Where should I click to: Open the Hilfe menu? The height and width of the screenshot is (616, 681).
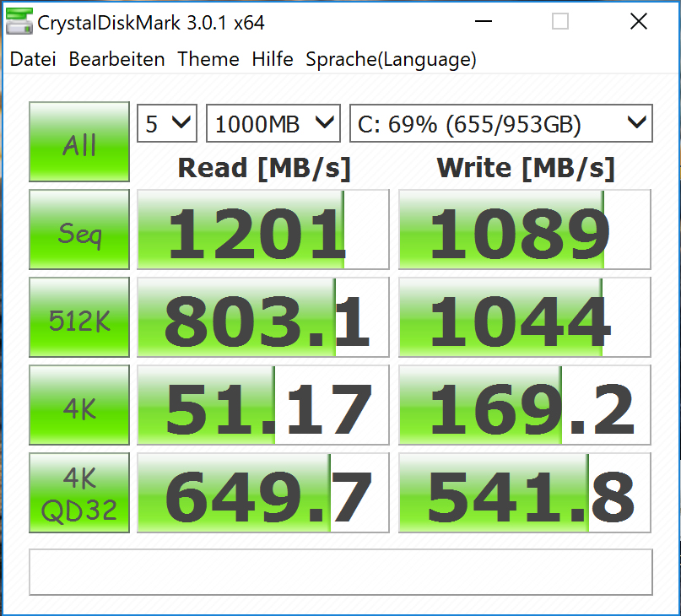(x=273, y=59)
